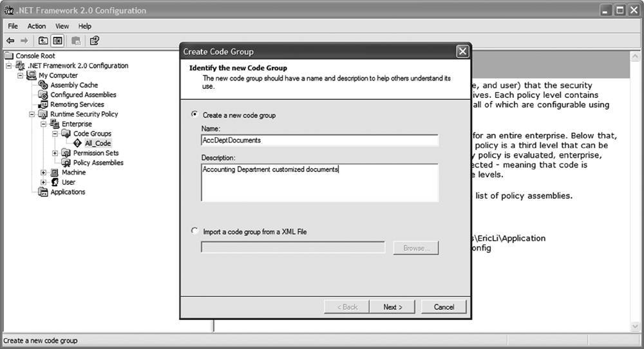The image size is (644, 349).
Task: Click the Export List toolbar icon
Action: (76, 41)
